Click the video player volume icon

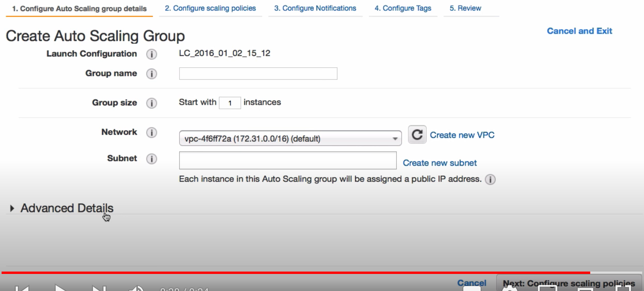click(x=136, y=288)
